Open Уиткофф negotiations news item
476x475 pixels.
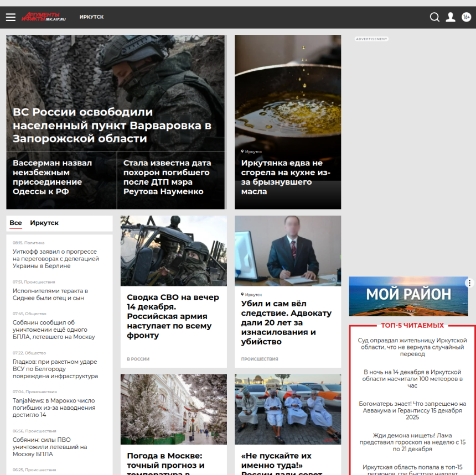coord(55,259)
